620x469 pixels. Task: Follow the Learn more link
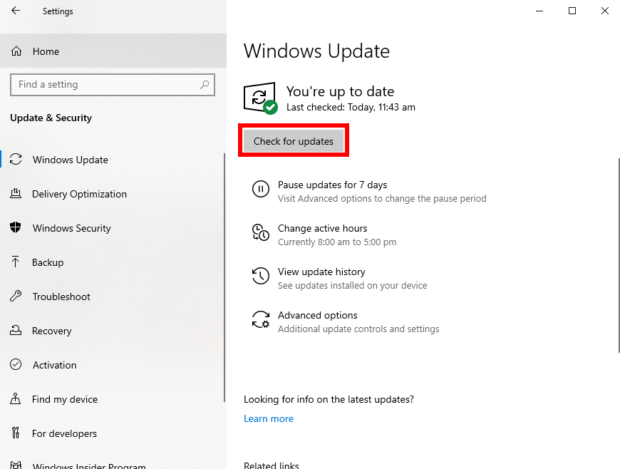268,419
